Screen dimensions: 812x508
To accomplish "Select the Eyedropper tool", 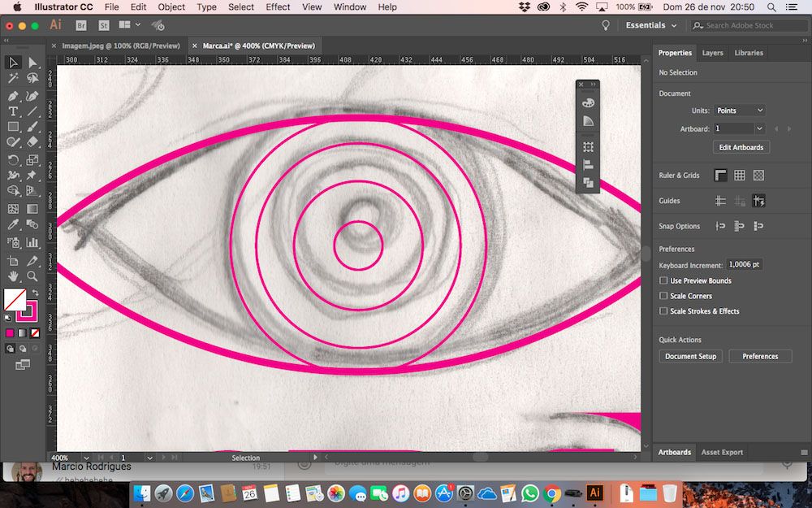I will pos(13,225).
